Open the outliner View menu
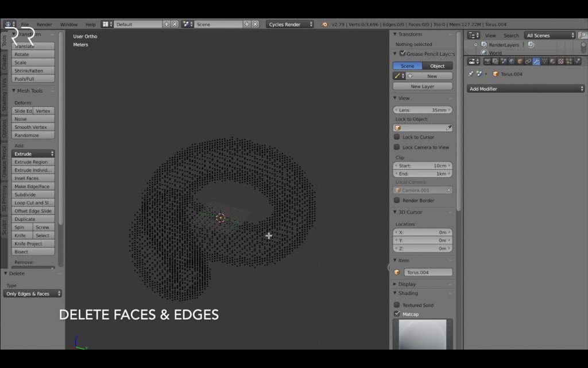The image size is (588, 368). click(x=490, y=35)
